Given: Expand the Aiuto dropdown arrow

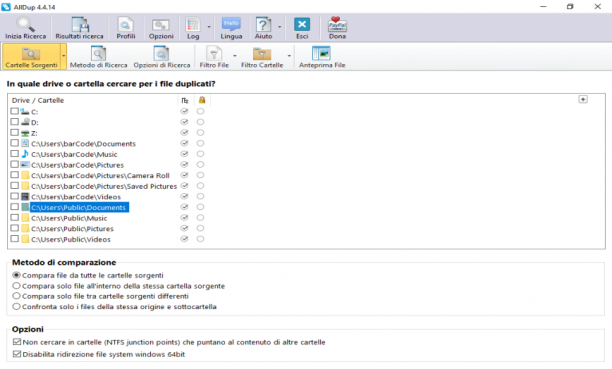Looking at the screenshot, I should tap(279, 27).
